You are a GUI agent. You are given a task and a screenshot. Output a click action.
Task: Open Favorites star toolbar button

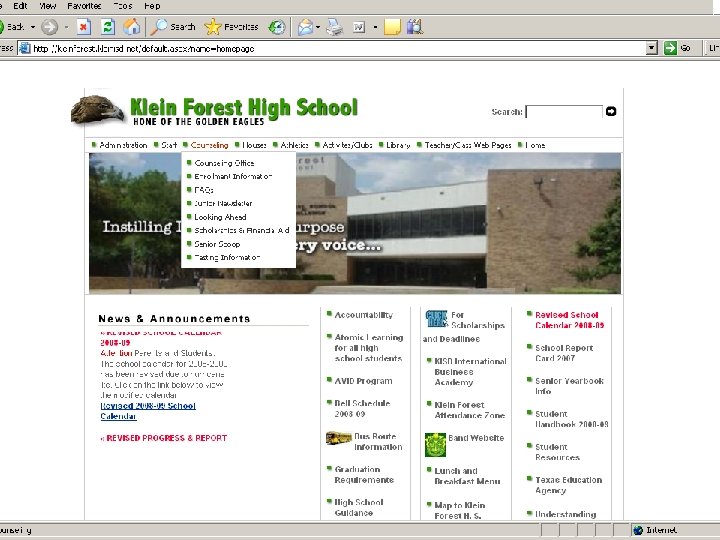[231, 27]
